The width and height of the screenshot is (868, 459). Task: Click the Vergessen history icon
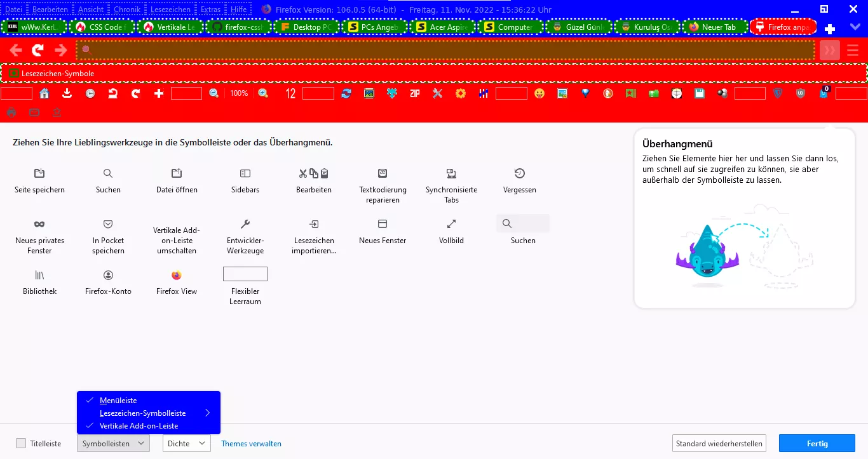tap(519, 173)
